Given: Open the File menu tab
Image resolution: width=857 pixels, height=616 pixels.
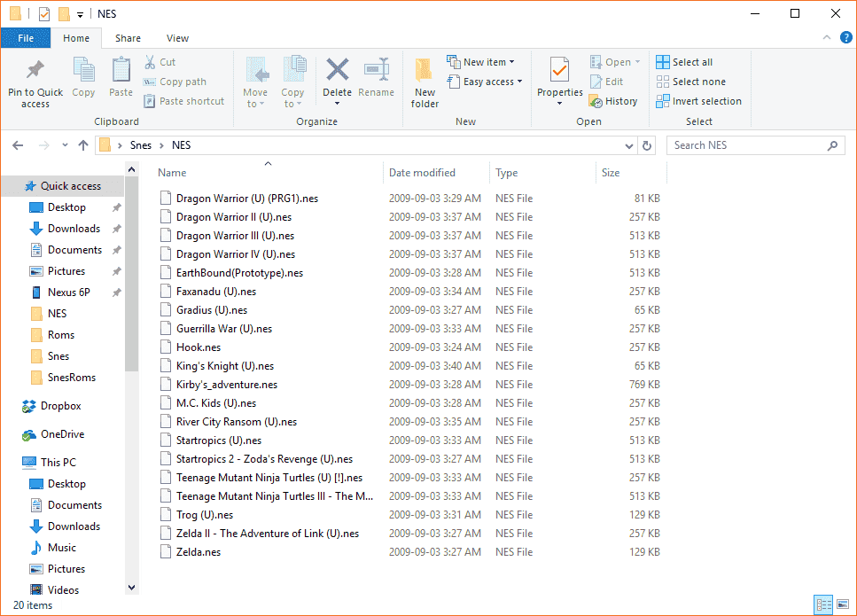Looking at the screenshot, I should tap(26, 38).
